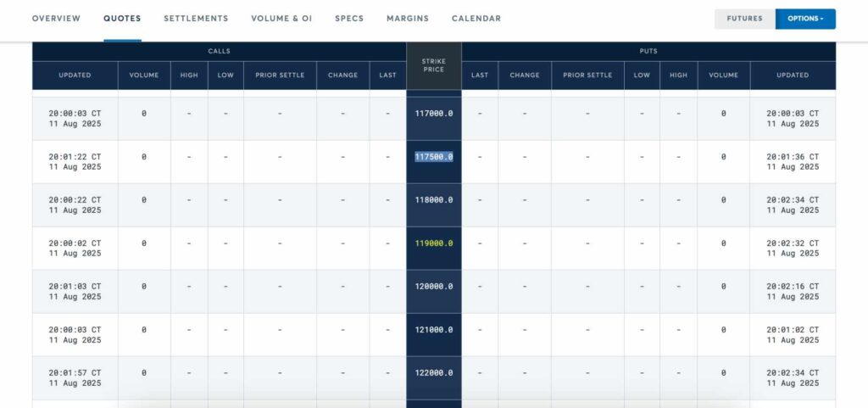
Task: Click the calls Prior Settle column header
Action: [x=280, y=75]
